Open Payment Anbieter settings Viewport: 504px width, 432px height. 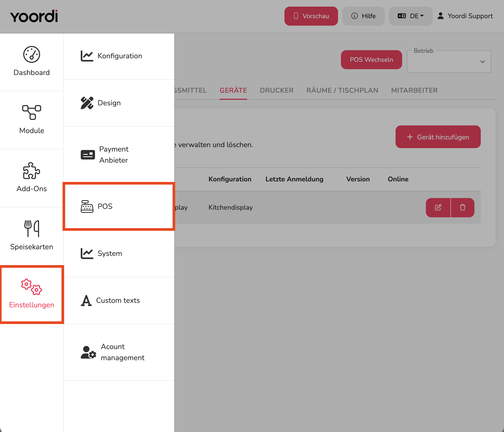[x=119, y=155]
